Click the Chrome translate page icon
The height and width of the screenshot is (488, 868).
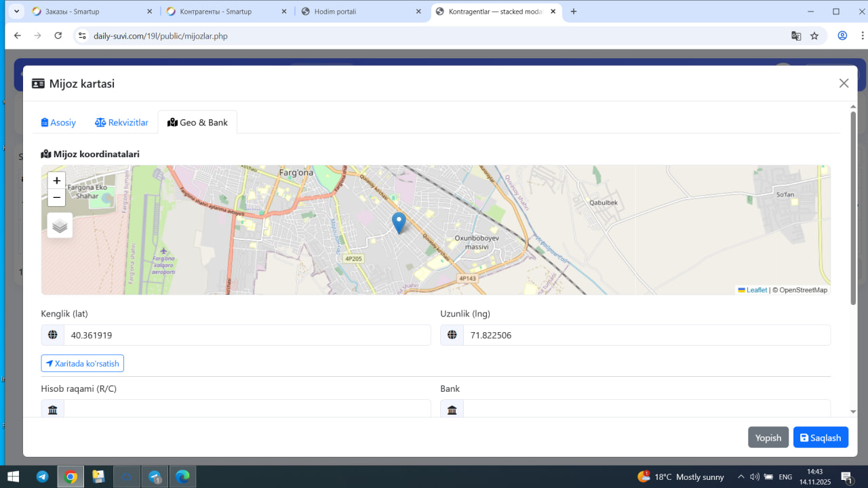tap(796, 36)
